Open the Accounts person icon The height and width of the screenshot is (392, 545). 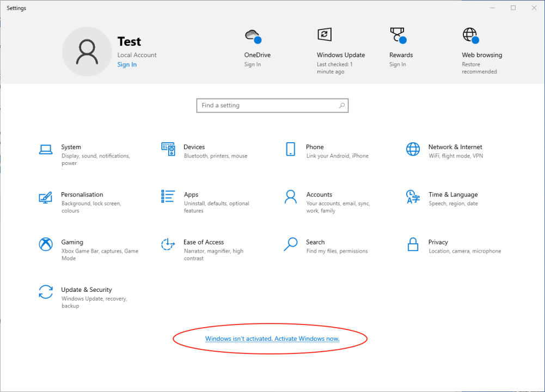(291, 197)
